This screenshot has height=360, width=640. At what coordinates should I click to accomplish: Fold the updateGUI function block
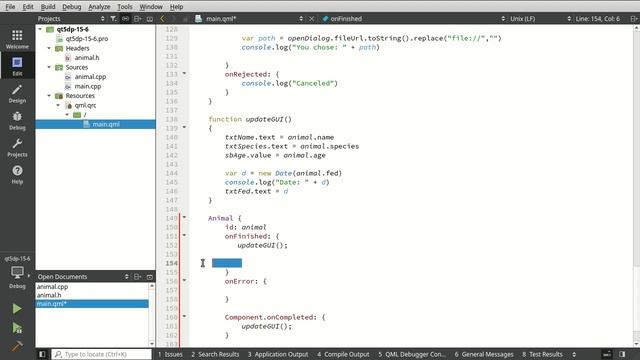coord(184,127)
